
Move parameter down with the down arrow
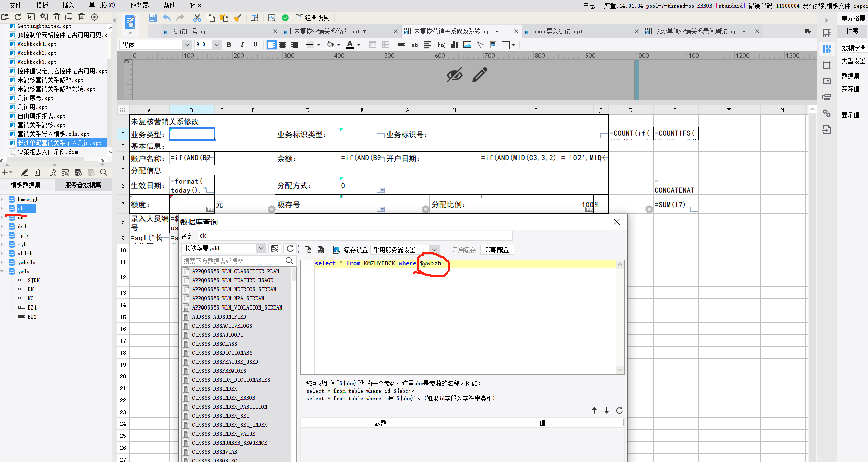pyautogui.click(x=607, y=410)
